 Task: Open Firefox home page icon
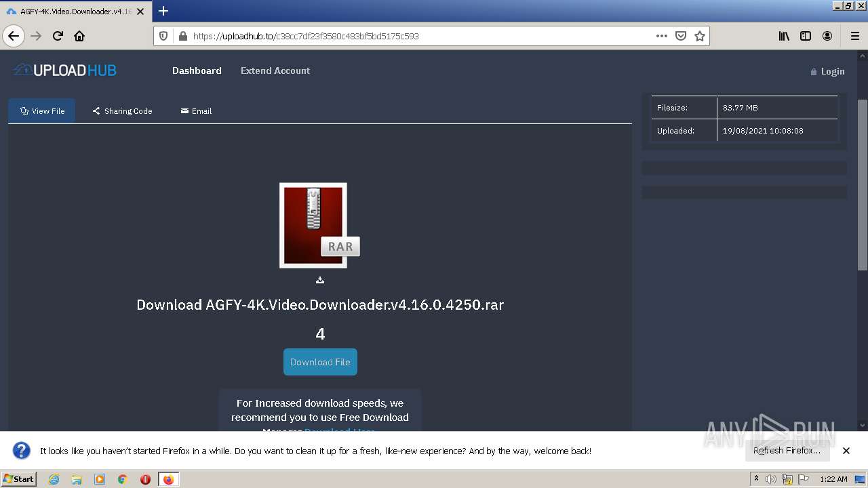point(79,36)
